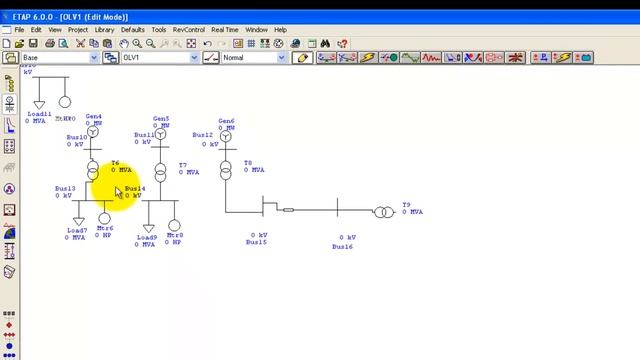Click the Bus16 label
This screenshot has height=360, width=640.
click(342, 247)
